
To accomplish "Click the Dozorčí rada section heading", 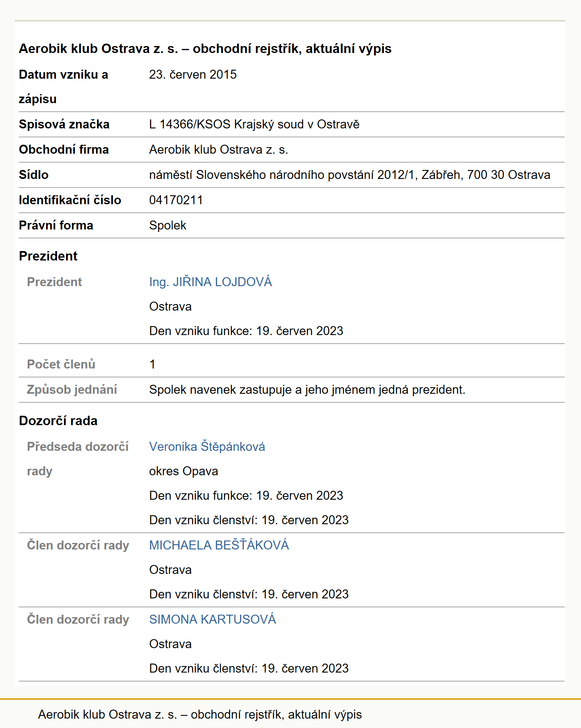I will 58,421.
